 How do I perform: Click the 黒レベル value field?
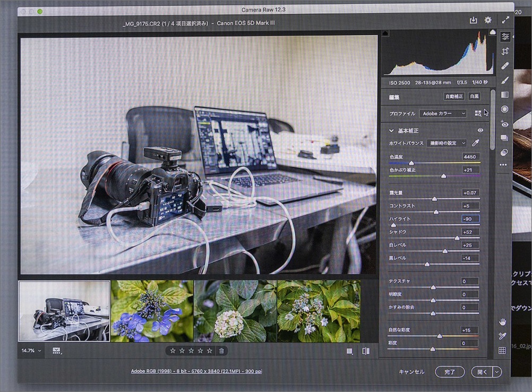pos(470,258)
